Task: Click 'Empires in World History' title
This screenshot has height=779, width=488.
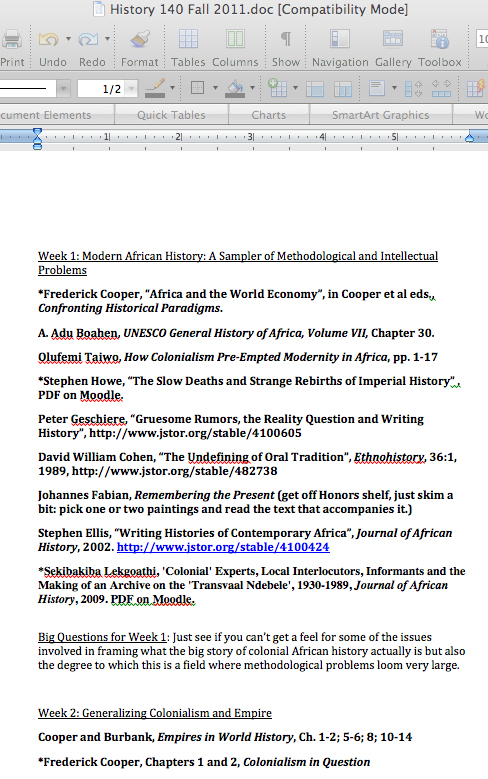Action: click(x=226, y=737)
